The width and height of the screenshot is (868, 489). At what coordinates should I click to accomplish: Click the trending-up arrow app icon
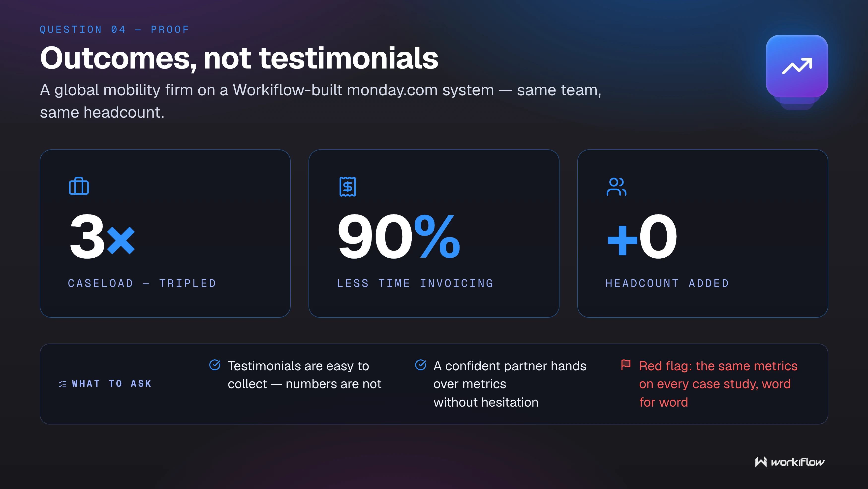tap(797, 66)
